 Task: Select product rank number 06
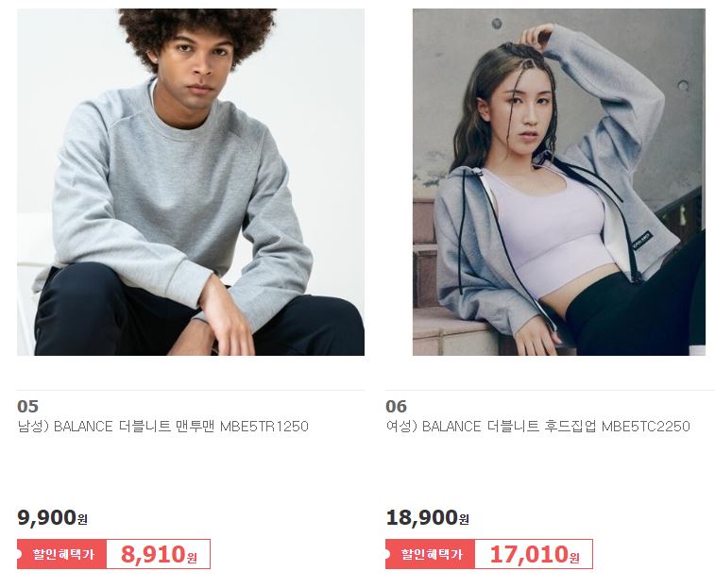coord(397,406)
